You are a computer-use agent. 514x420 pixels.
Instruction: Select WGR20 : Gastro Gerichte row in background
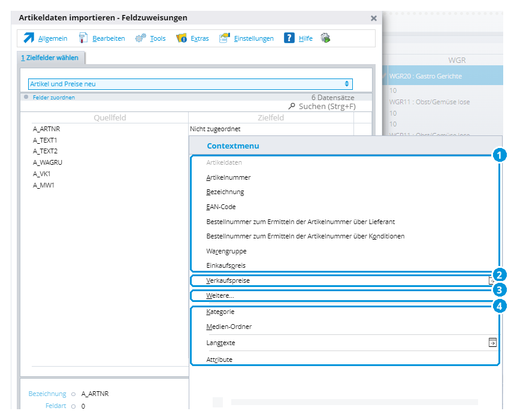coord(443,76)
